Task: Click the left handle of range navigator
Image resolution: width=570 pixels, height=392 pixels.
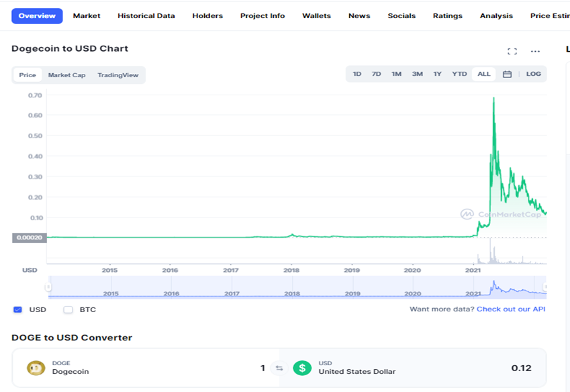Action: pos(48,287)
